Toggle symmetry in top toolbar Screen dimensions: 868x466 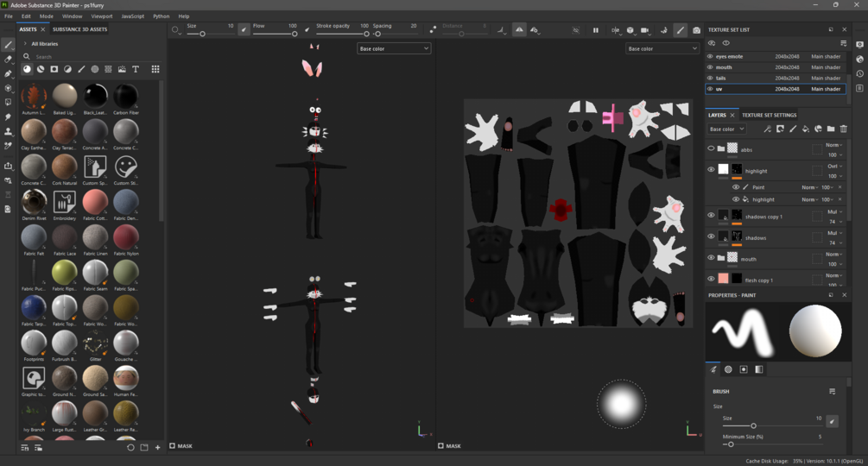coord(519,30)
